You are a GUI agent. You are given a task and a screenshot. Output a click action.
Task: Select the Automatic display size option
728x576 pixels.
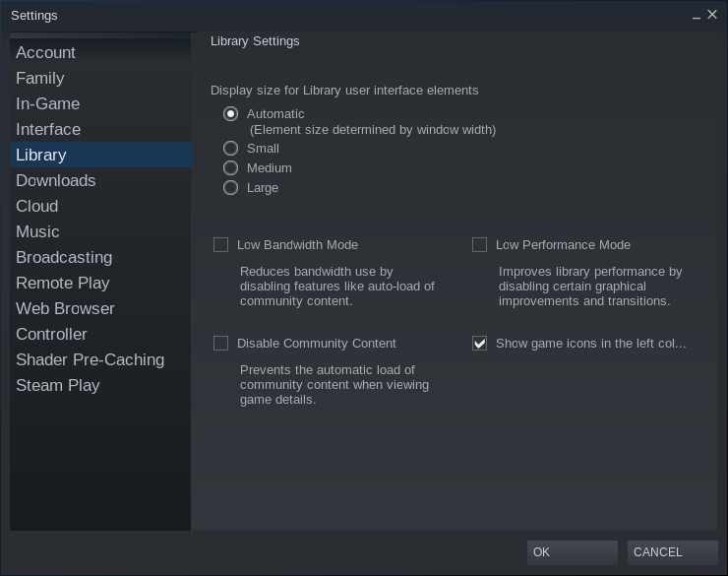click(x=231, y=114)
